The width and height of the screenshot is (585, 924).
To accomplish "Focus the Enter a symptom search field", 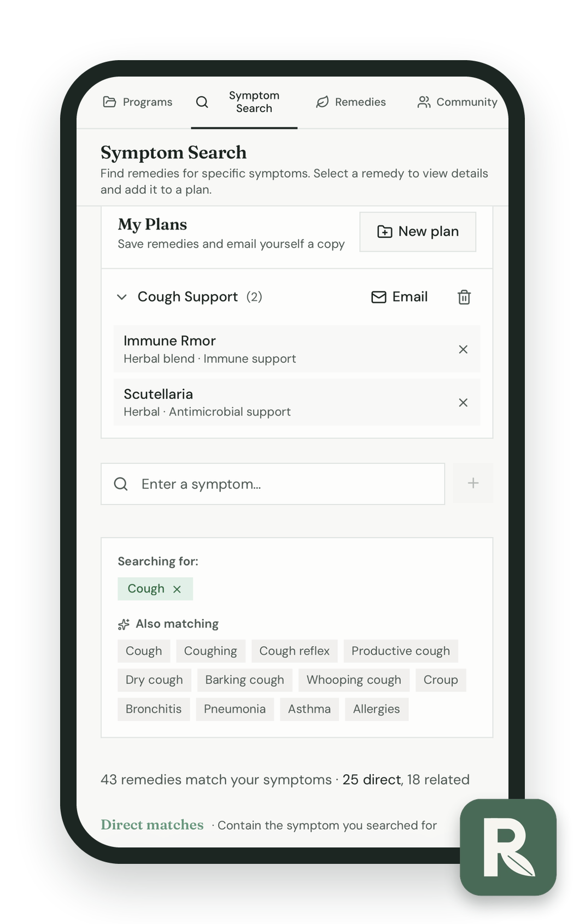I will [x=273, y=484].
